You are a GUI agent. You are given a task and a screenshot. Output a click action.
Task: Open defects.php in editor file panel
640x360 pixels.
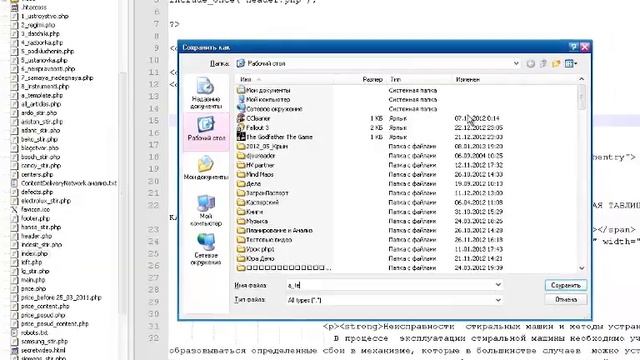[x=37, y=192]
